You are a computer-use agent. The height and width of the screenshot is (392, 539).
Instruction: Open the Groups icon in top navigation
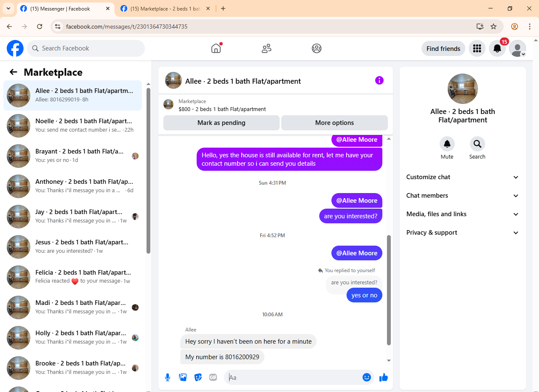pos(317,48)
